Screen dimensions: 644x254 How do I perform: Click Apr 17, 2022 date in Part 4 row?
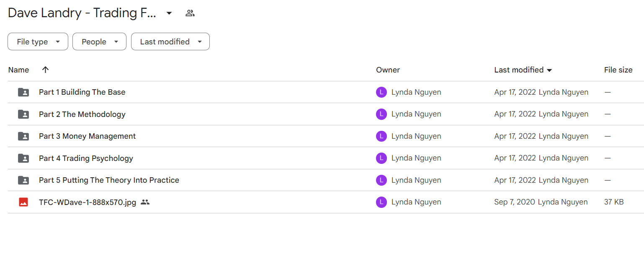(515, 158)
